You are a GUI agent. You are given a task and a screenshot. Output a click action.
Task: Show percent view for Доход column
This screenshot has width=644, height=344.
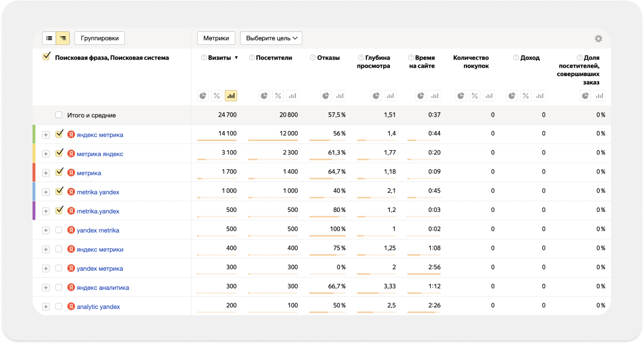point(526,96)
